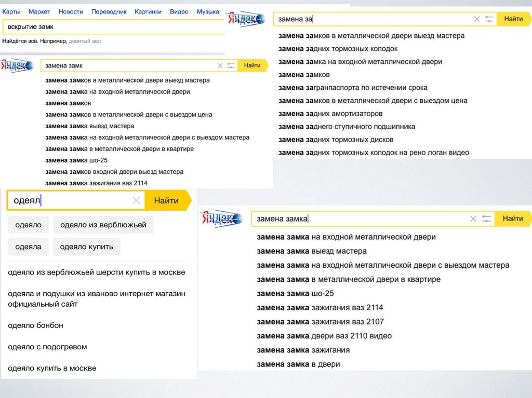Open search settings beside 'замена замка' field
532x398 pixels.
coord(486,218)
